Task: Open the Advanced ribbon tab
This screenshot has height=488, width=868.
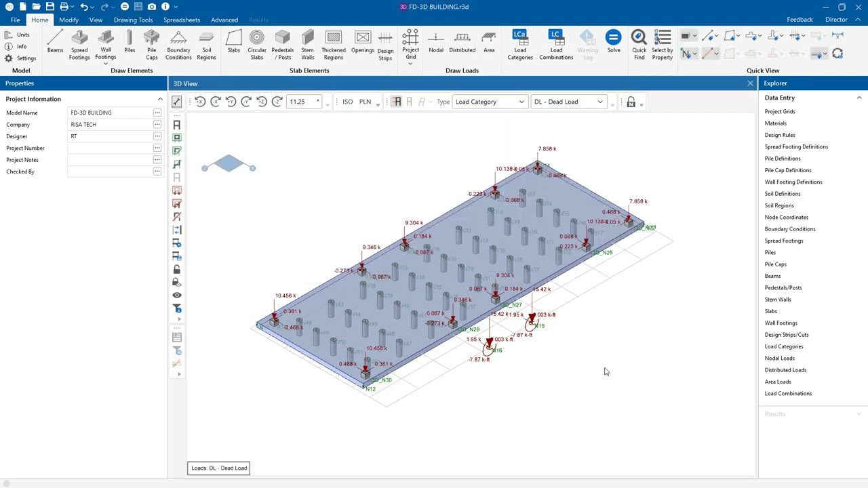Action: point(224,20)
